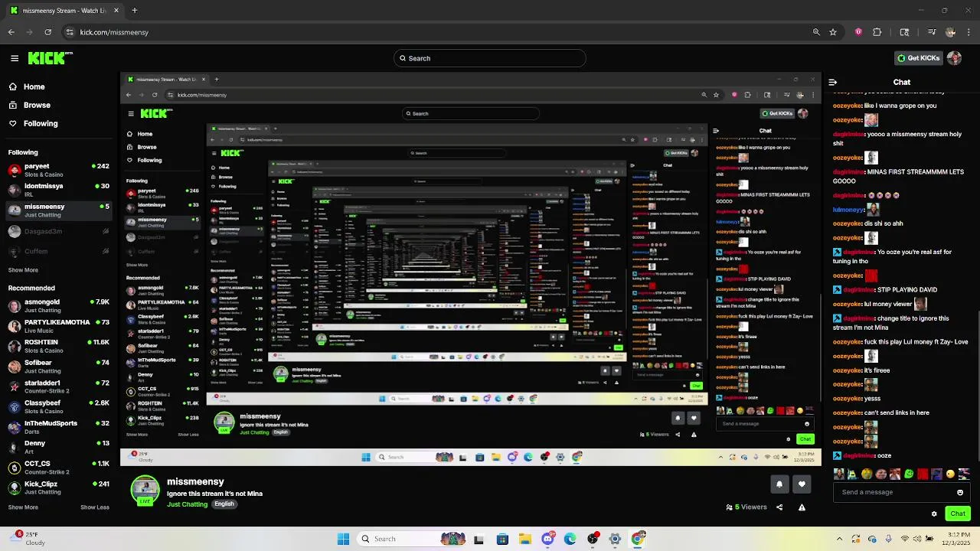Open chat settings gear
The height and width of the screenshot is (551, 980).
934,514
